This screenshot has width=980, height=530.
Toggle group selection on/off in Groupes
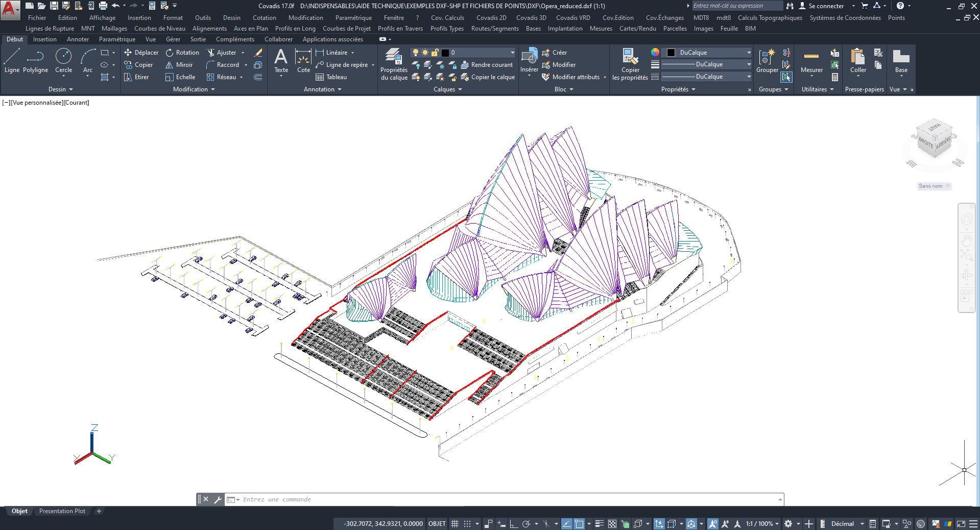coord(786,77)
